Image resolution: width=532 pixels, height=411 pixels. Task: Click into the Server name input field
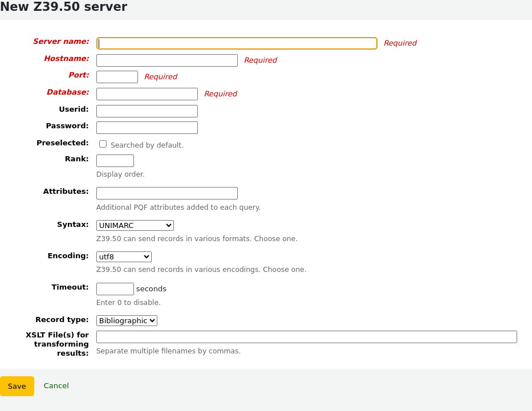(237, 43)
